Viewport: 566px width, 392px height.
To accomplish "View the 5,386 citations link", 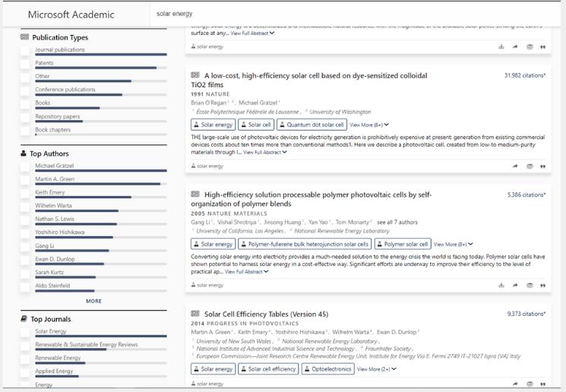I will pyautogui.click(x=526, y=195).
